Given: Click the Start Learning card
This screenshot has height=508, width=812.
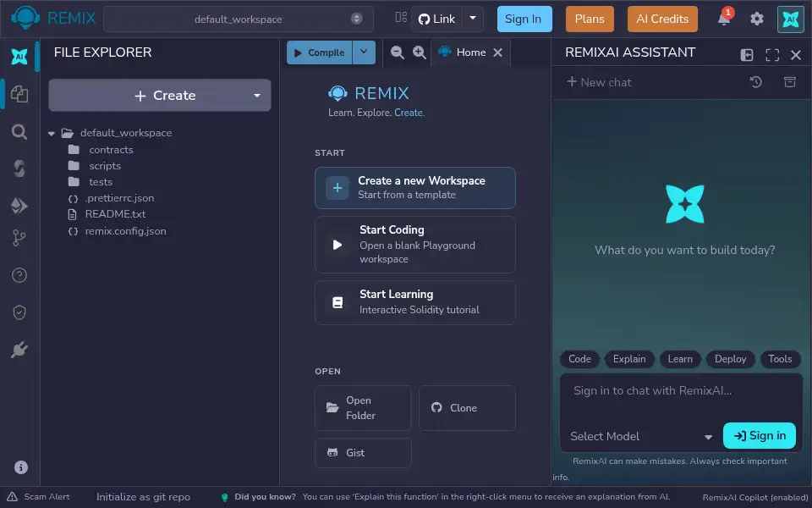Looking at the screenshot, I should coord(414,303).
